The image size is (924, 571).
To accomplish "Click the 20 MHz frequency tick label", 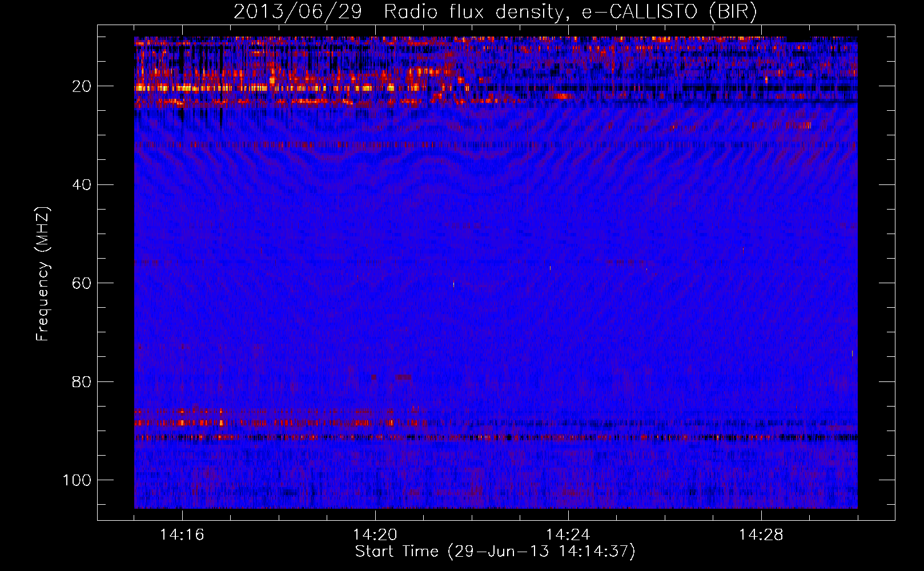I will (x=82, y=86).
